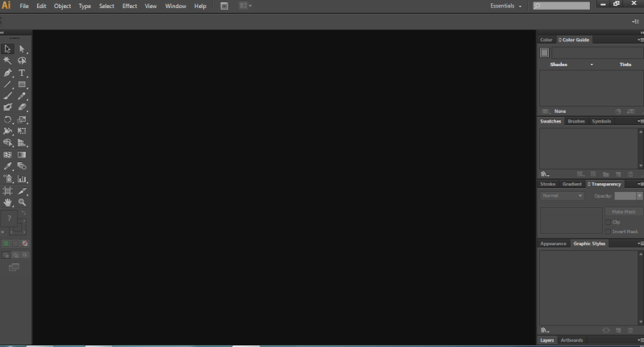Pick the Magic Wand tool

(x=7, y=61)
